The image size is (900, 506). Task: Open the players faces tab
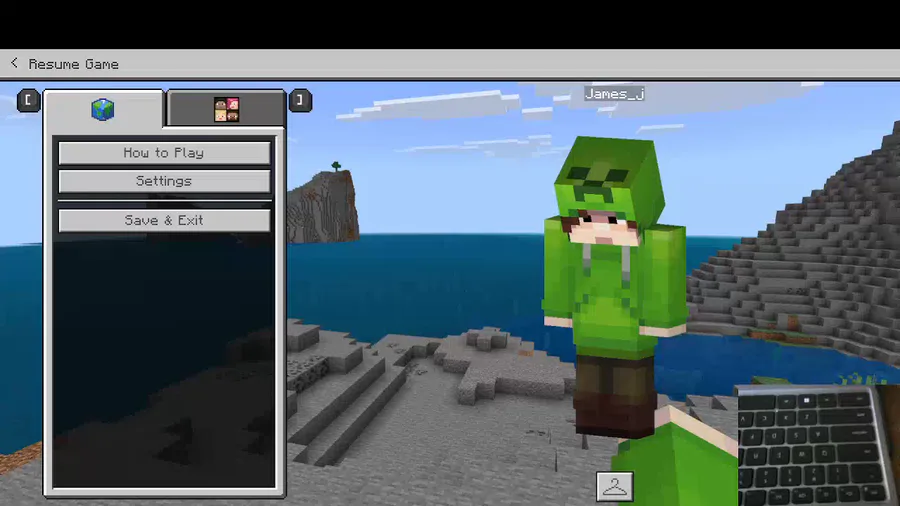tap(226, 109)
